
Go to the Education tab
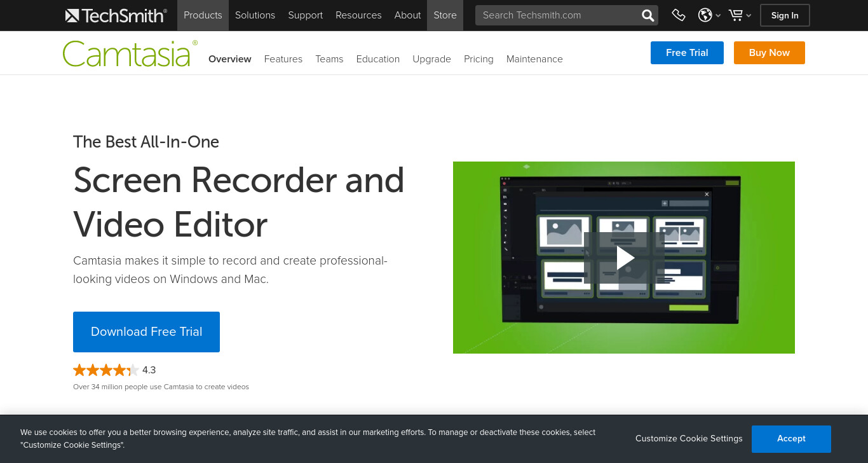point(378,59)
